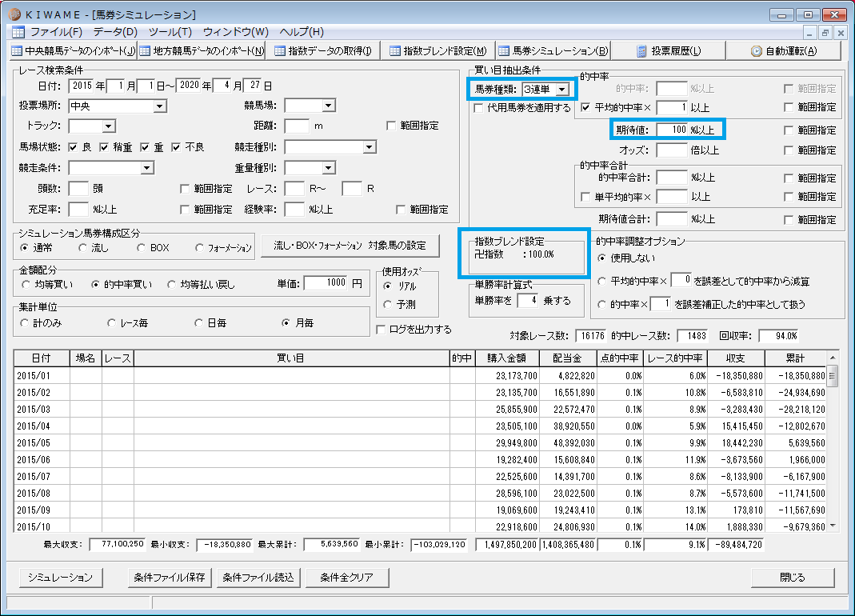Open the ウィンドウ(W) menu
855x616 pixels.
tap(236, 32)
